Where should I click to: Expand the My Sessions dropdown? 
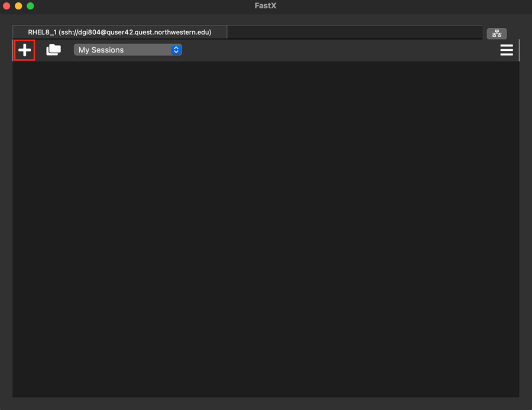(127, 50)
